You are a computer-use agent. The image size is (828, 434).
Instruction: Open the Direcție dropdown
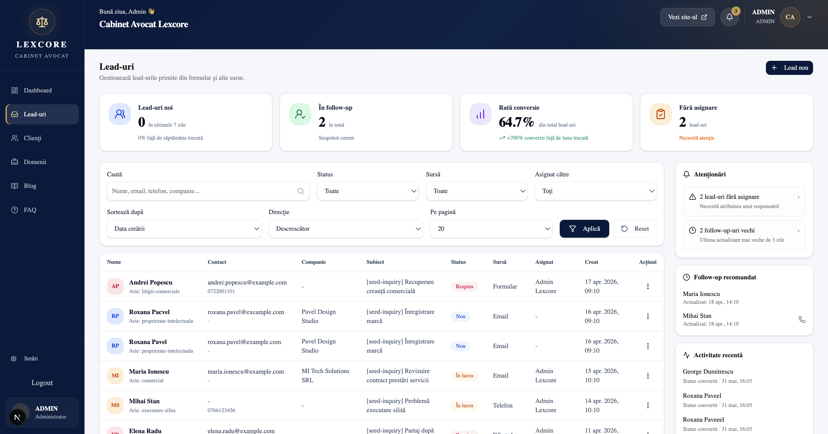click(345, 229)
